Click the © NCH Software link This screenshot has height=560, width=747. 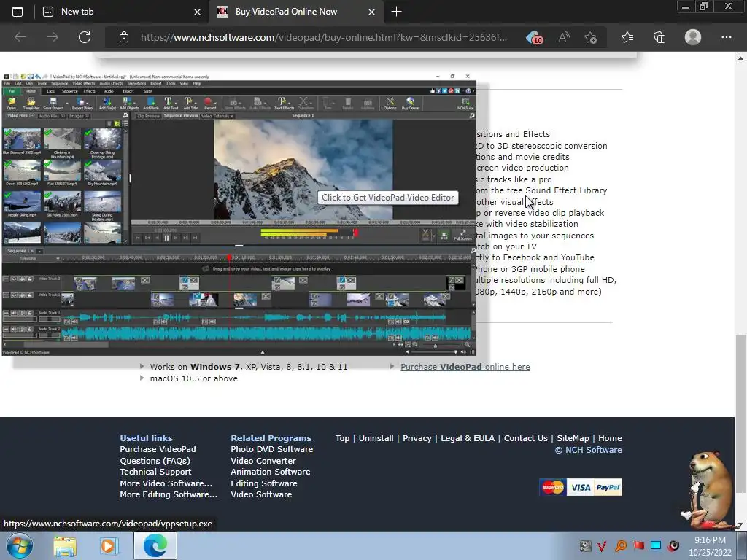coord(589,450)
